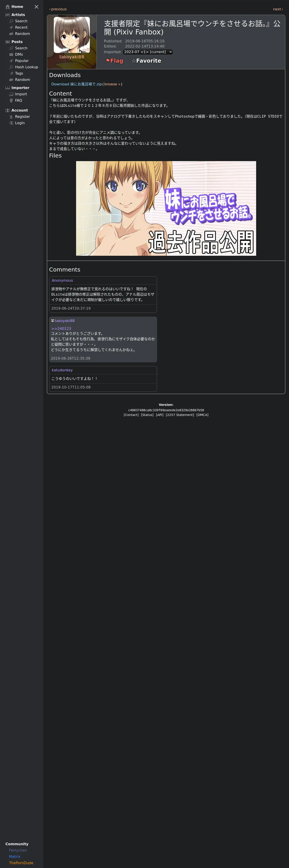Open the file preview image under Files
Screen dimensions: 289x868
tap(166, 208)
